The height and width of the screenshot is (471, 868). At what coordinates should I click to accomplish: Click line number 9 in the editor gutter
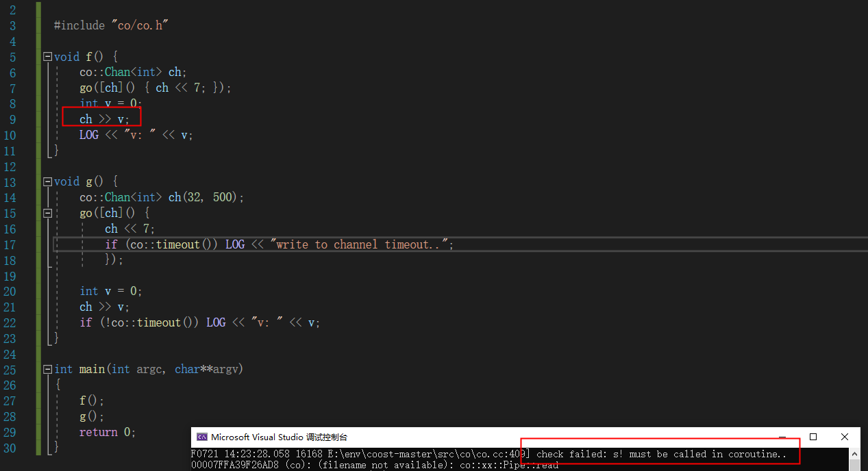tap(12, 118)
